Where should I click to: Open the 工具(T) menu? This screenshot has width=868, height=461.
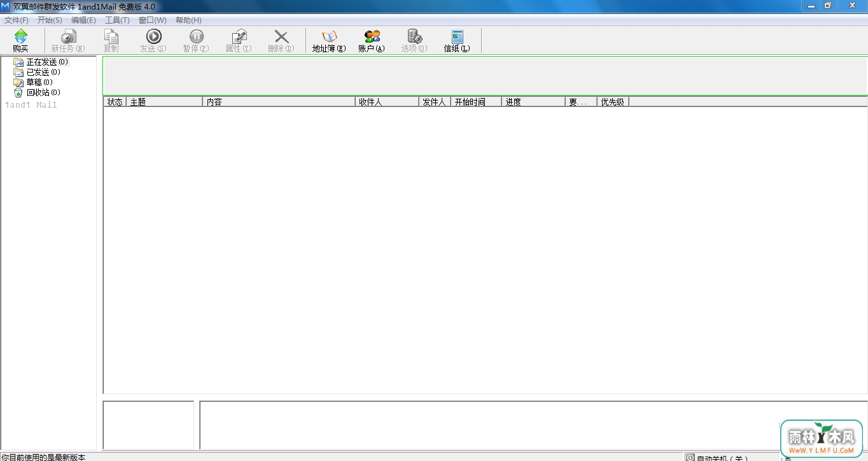tap(117, 20)
